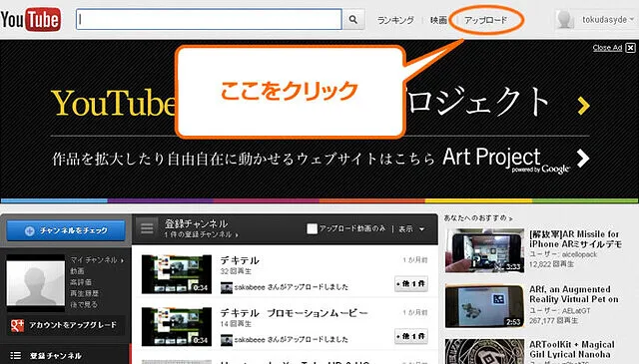Screen dimensions: 639x364
Task: Close the ad with the X icon
Action: 630,48
